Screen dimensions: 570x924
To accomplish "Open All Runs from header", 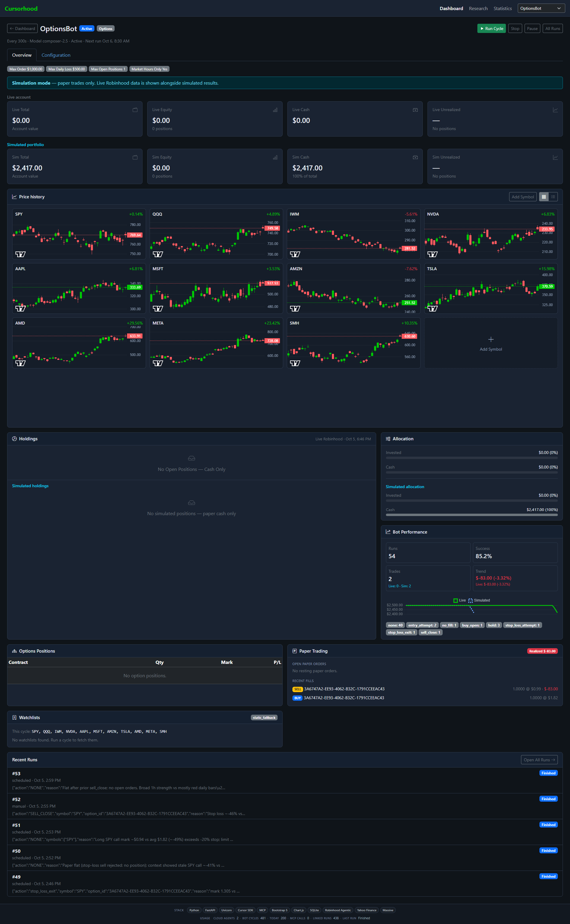I will pos(552,29).
